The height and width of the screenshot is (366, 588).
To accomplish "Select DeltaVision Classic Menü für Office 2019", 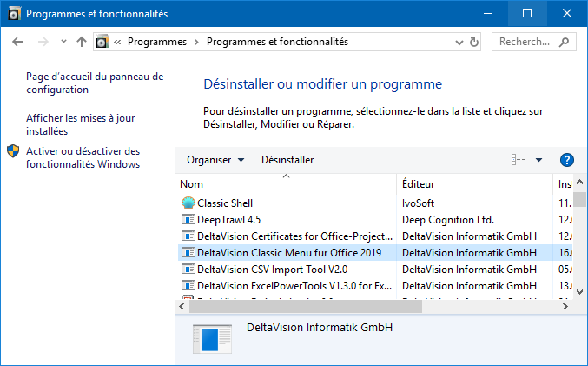I will 289,253.
